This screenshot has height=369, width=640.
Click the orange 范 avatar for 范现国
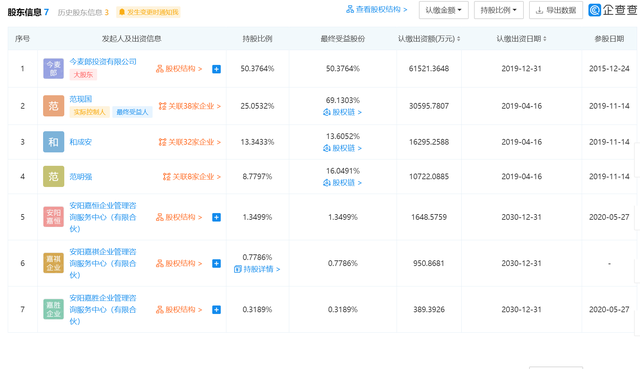53,106
